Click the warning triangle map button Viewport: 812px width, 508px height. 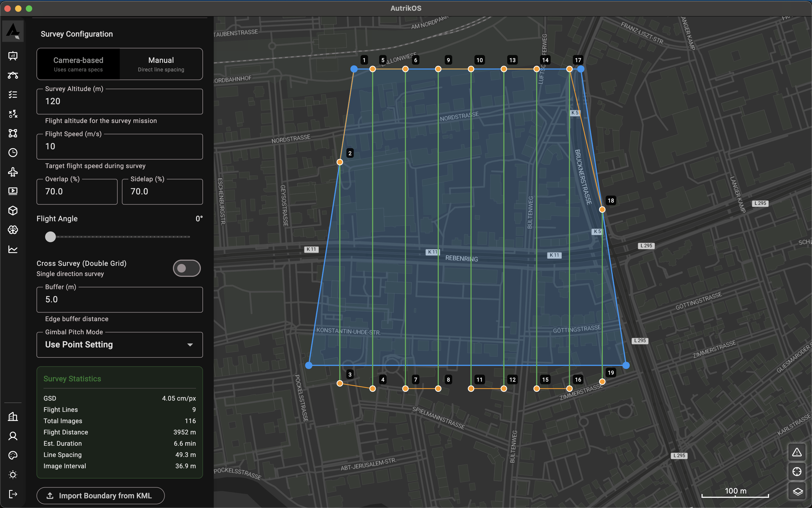[797, 452]
